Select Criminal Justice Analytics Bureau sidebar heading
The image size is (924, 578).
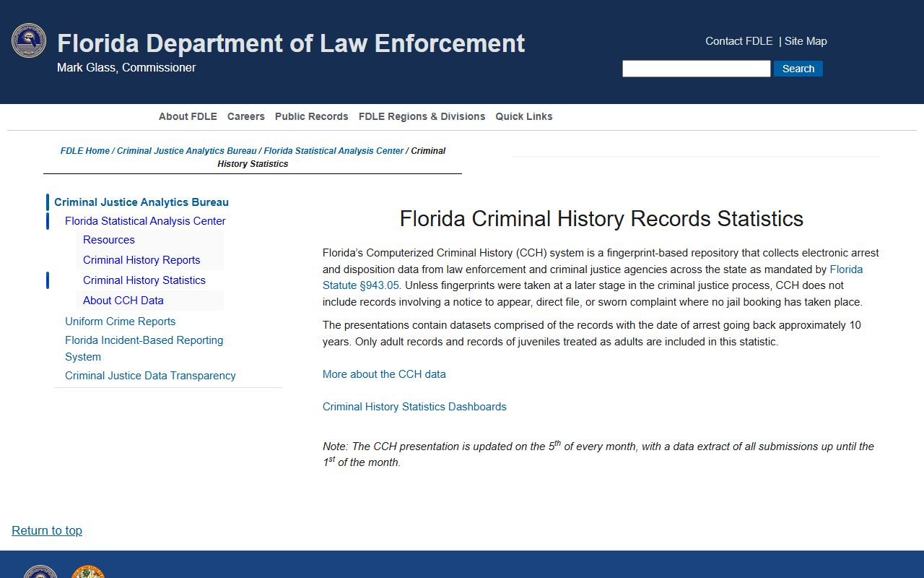coord(141,202)
